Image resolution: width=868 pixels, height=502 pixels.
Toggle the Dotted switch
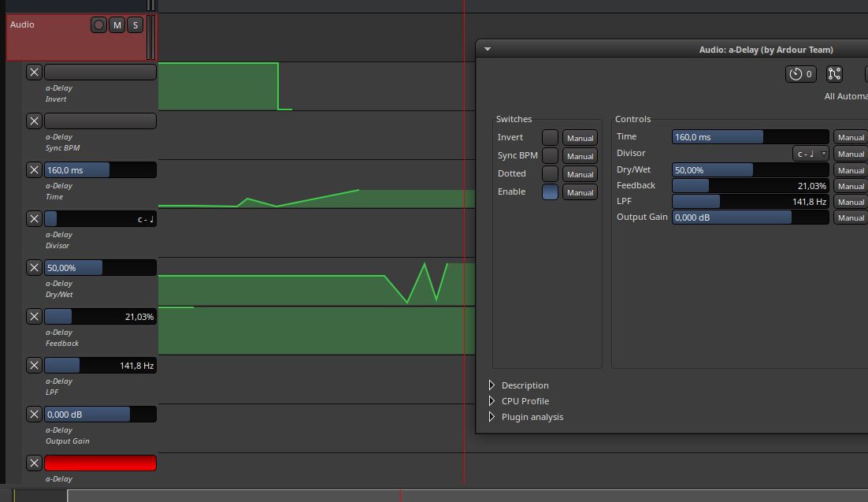[550, 174]
